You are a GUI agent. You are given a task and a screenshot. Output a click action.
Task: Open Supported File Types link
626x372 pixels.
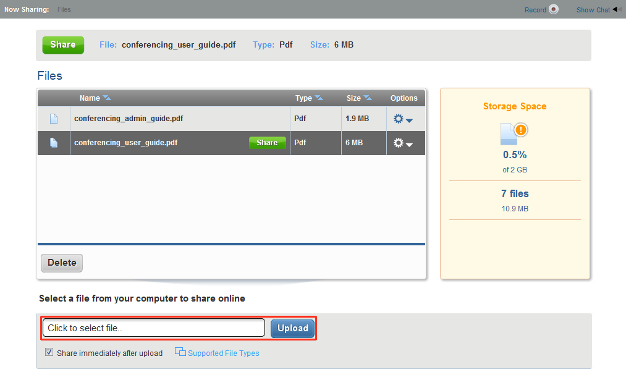click(223, 353)
